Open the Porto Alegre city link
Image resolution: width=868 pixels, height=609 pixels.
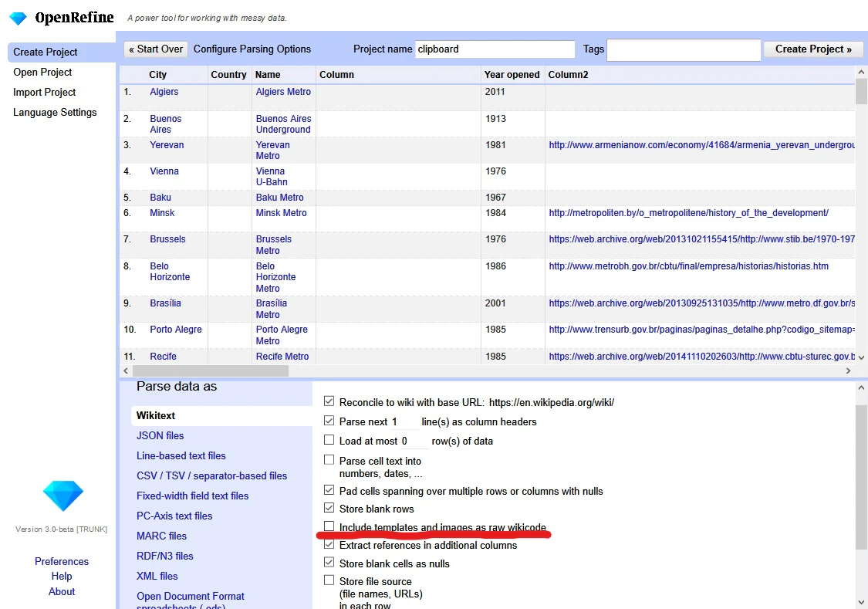(x=175, y=330)
